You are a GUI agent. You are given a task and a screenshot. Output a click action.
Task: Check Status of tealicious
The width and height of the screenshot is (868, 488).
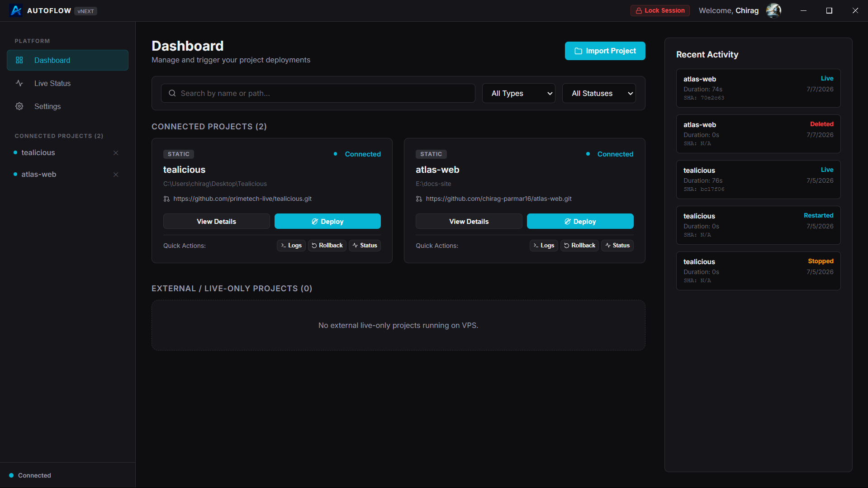point(365,246)
